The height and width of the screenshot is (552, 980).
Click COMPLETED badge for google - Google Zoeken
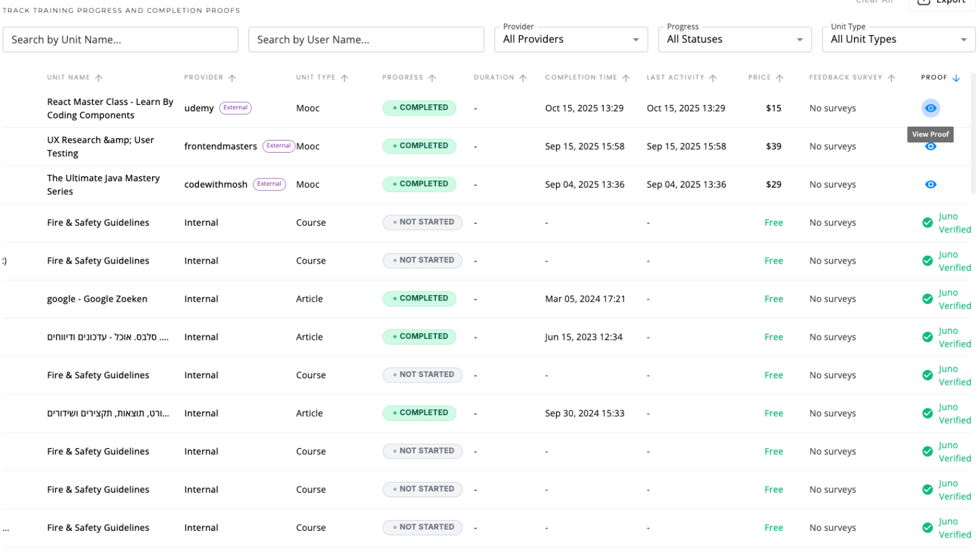419,299
